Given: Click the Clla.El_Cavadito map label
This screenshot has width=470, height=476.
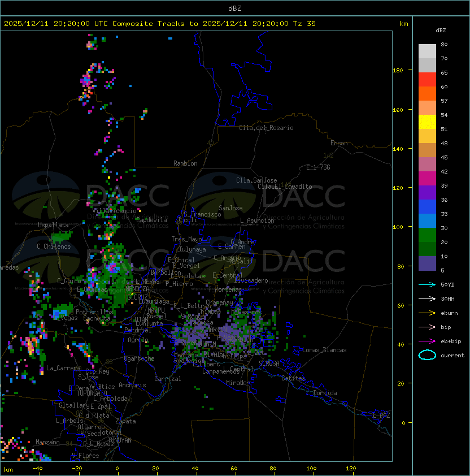Looking at the screenshot, I should point(285,187).
